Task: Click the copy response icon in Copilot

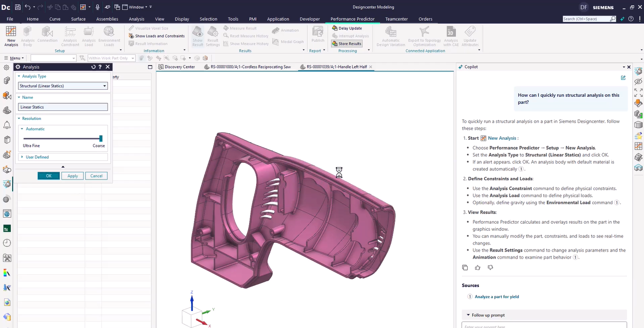Action: point(465,268)
